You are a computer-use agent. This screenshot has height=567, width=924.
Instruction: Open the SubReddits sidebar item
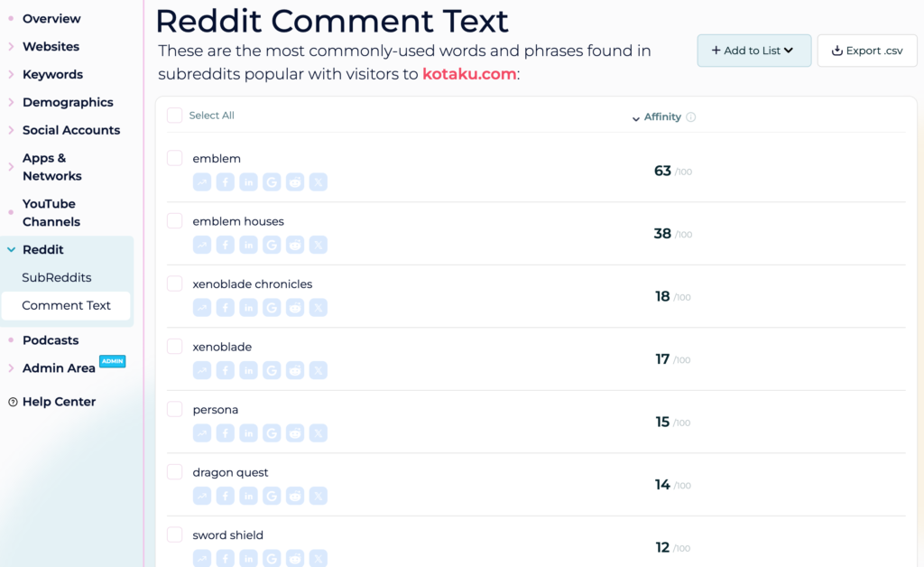(57, 277)
